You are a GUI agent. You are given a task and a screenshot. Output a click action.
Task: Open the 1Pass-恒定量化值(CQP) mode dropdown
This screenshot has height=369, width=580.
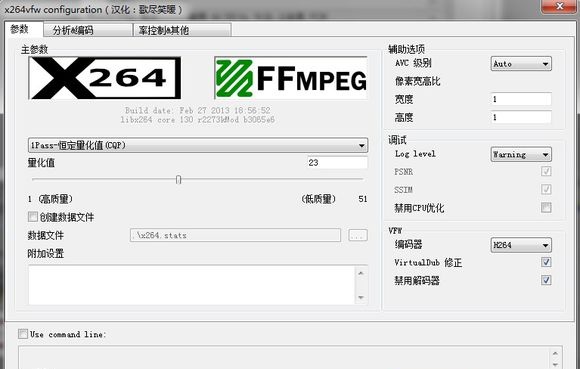click(198, 145)
